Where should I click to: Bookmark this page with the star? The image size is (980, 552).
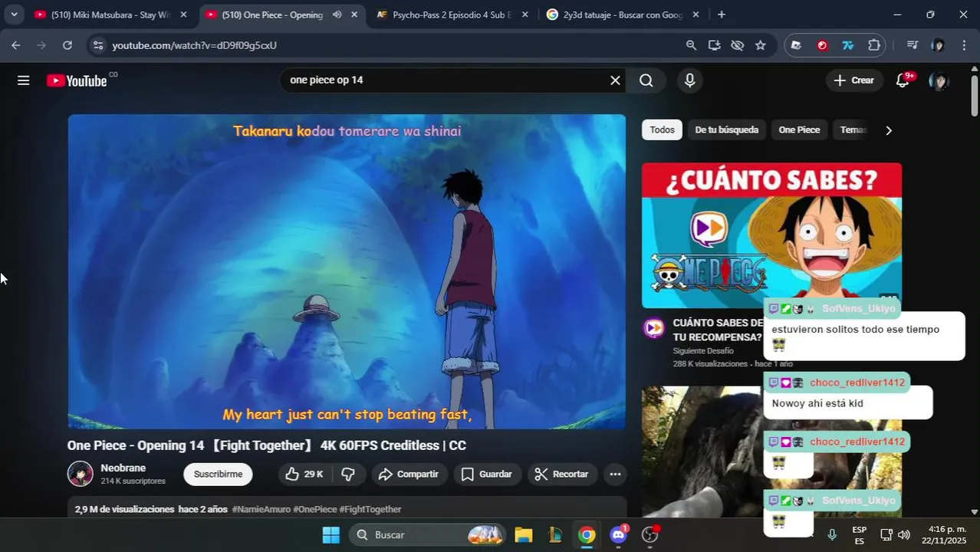pos(760,45)
